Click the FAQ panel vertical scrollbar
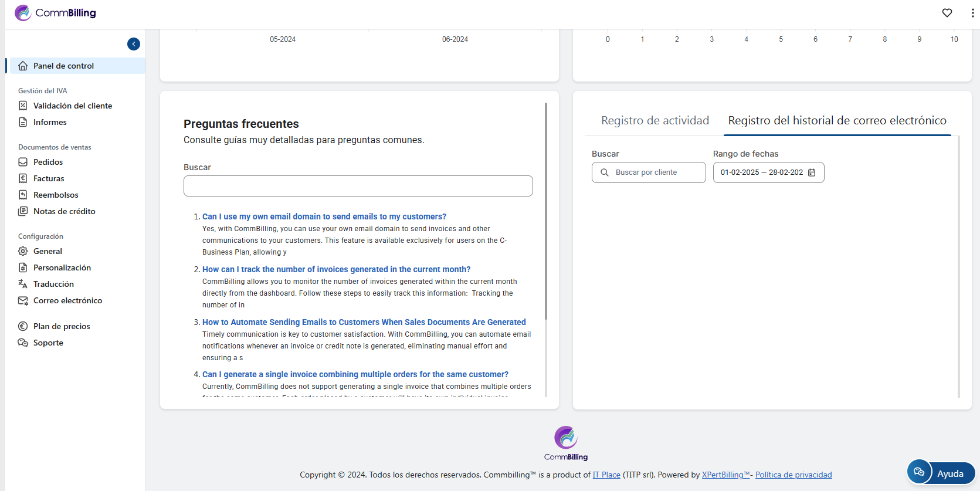This screenshot has width=980, height=491. 546,211
